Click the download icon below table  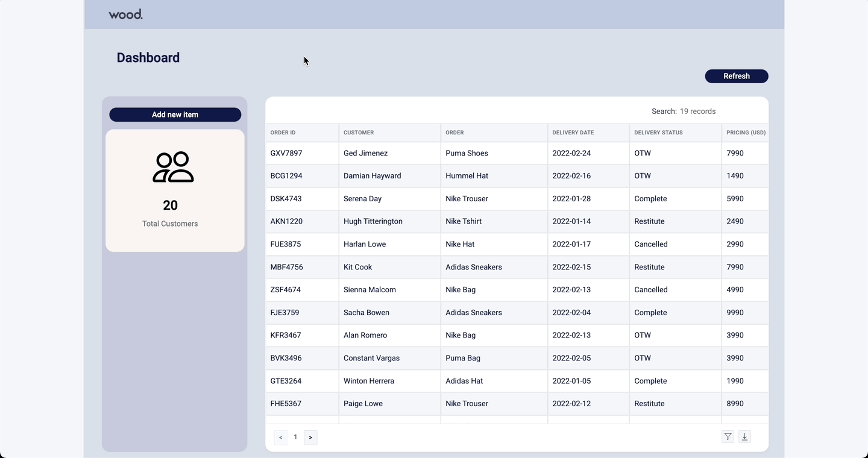coord(744,437)
